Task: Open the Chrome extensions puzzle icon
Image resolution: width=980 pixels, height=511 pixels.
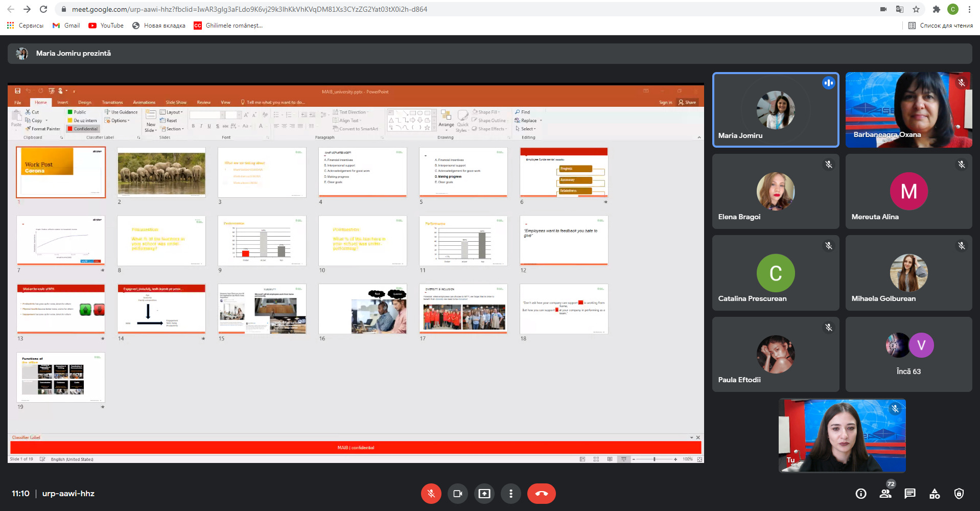Action: (936, 9)
